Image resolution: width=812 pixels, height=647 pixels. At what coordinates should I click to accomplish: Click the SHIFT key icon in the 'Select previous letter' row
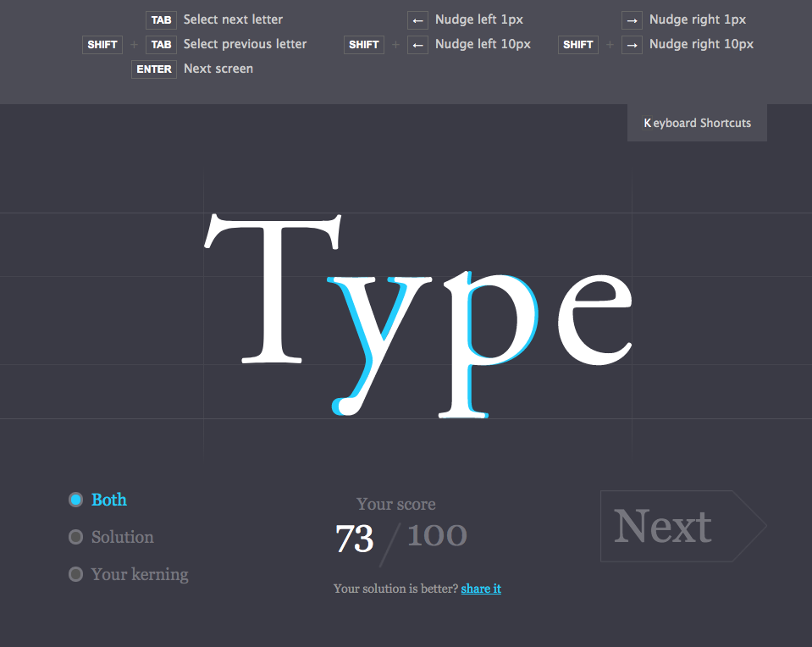[x=102, y=45]
